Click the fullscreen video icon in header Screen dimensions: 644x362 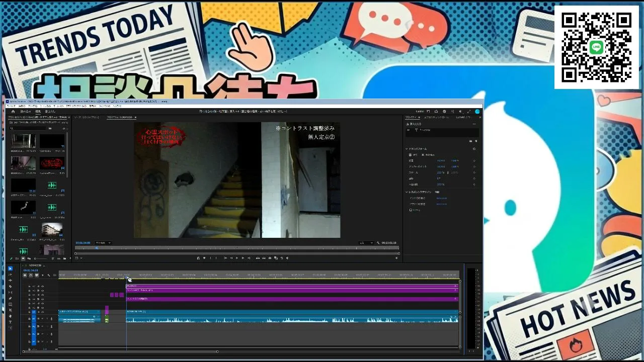pos(469,111)
